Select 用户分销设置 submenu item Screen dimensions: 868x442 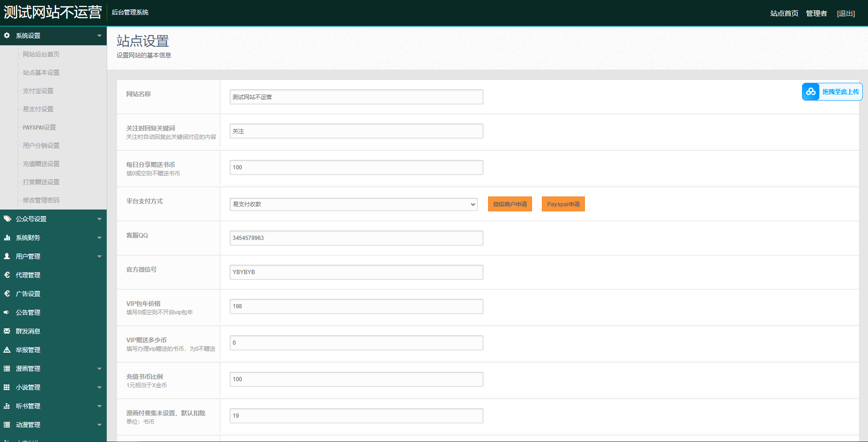tap(41, 145)
